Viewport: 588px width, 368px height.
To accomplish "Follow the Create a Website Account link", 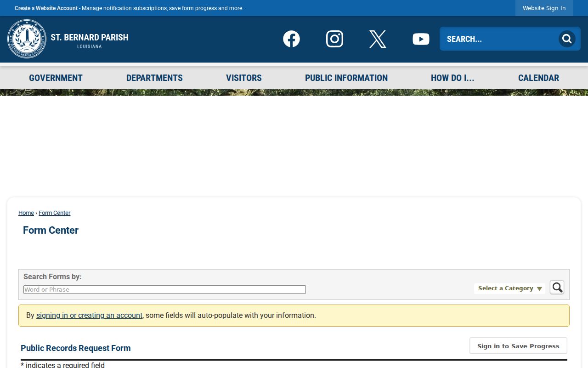I will tap(46, 8).
